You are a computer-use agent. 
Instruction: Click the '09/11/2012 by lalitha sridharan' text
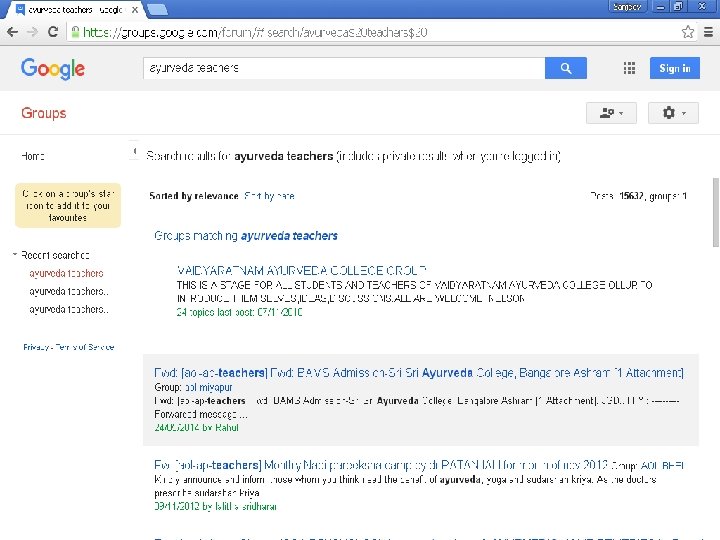(215, 506)
